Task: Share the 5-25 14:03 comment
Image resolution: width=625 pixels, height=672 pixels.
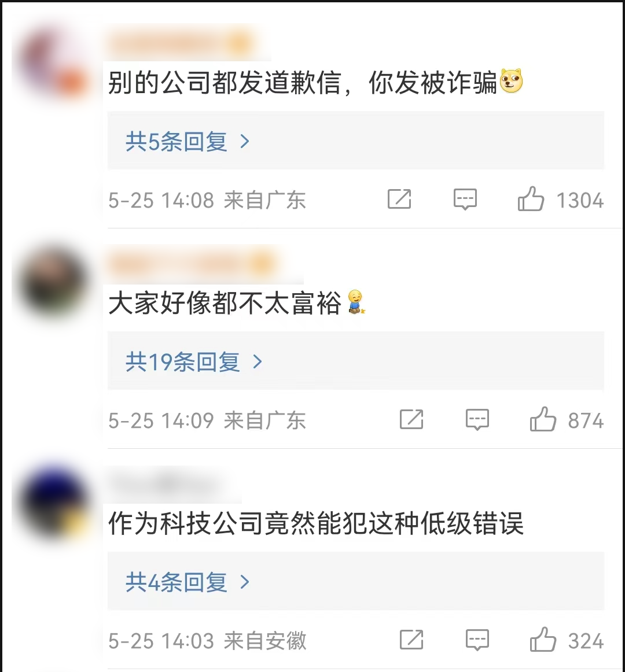Action: (x=411, y=640)
